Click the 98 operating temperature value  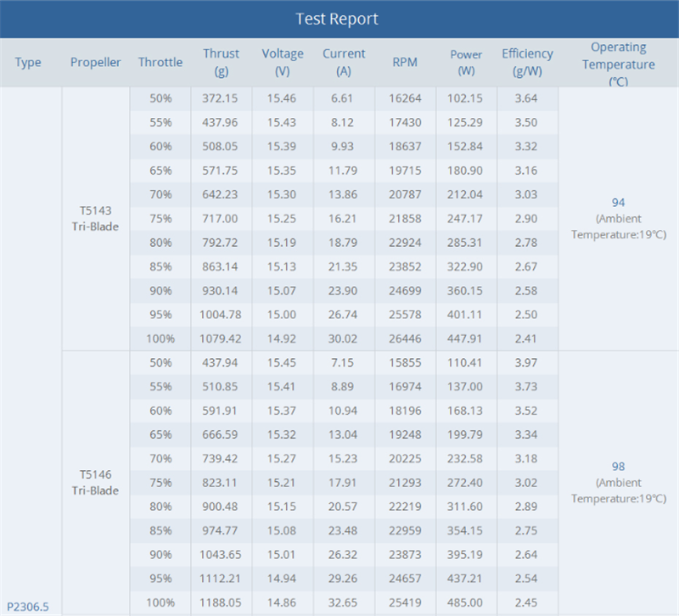[619, 467]
